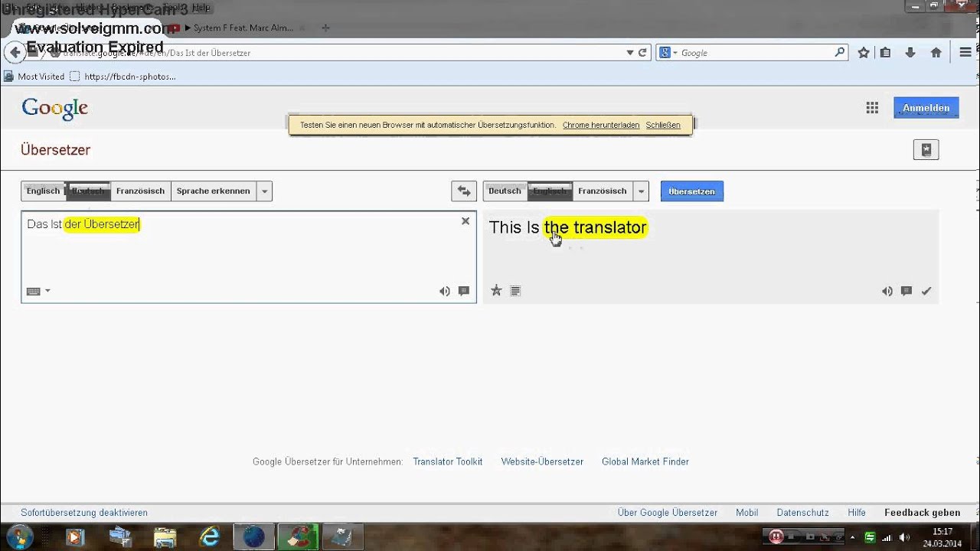Swap source and target languages
Viewport: 980px width, 551px height.
pos(464,191)
